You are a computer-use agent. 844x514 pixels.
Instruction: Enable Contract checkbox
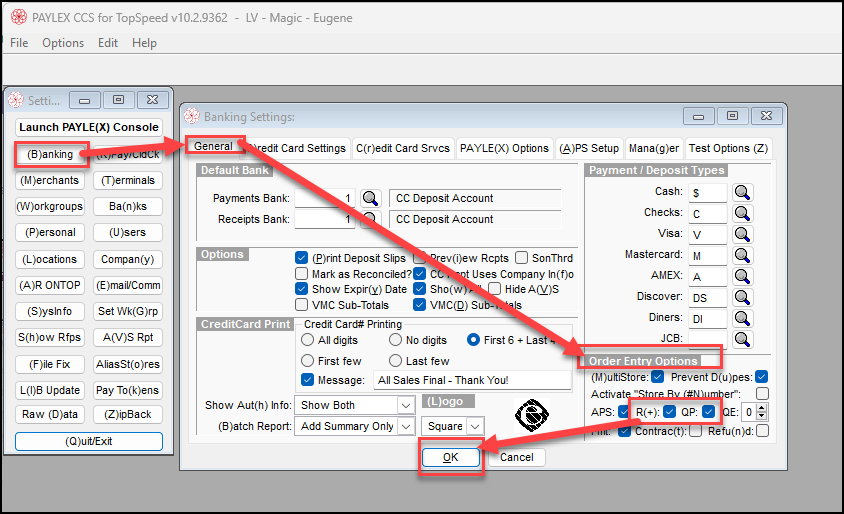(695, 431)
